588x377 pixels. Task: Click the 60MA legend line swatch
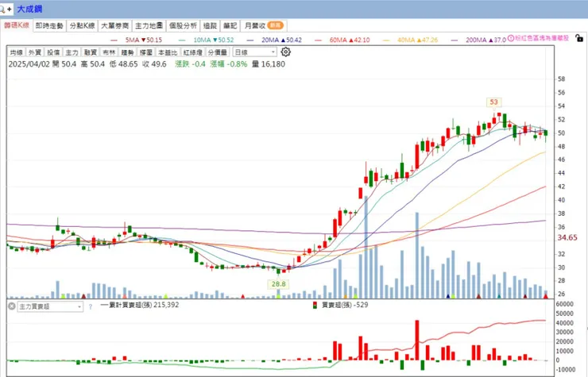point(319,40)
